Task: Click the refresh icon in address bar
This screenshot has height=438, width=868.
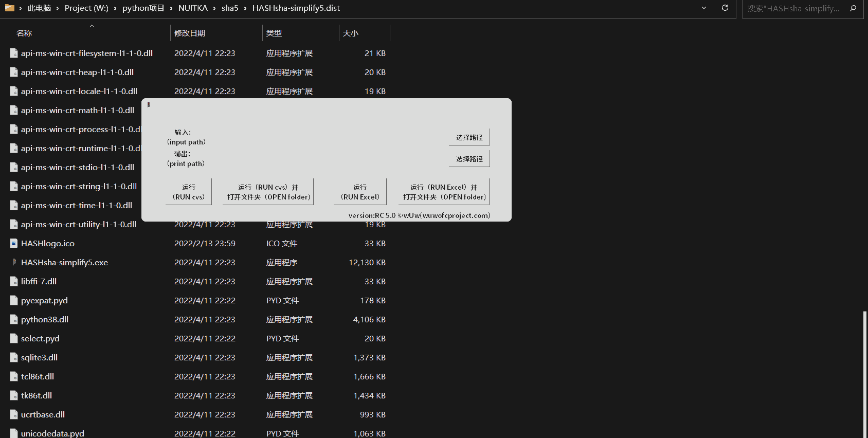Action: point(725,8)
